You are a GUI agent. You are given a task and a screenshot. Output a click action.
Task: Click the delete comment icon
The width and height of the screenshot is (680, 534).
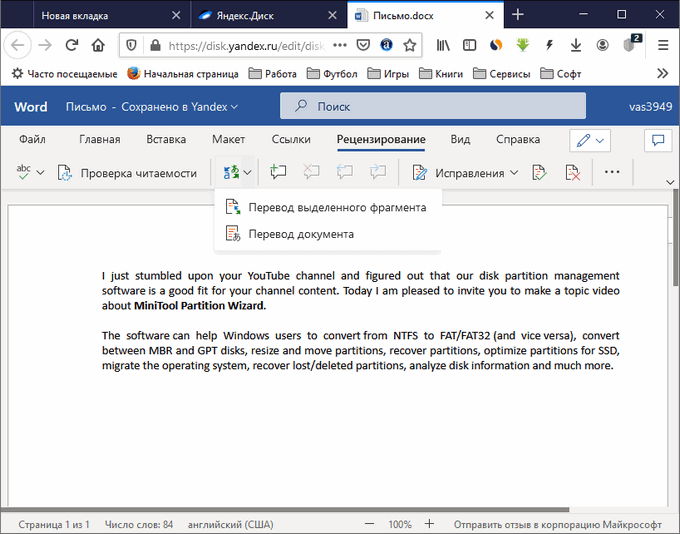(311, 172)
